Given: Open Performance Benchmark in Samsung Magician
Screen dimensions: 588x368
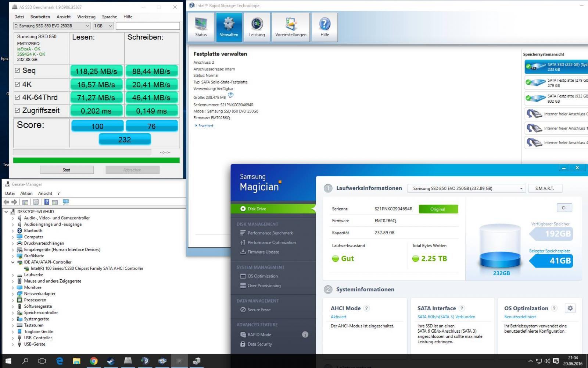Looking at the screenshot, I should pyautogui.click(x=267, y=233).
